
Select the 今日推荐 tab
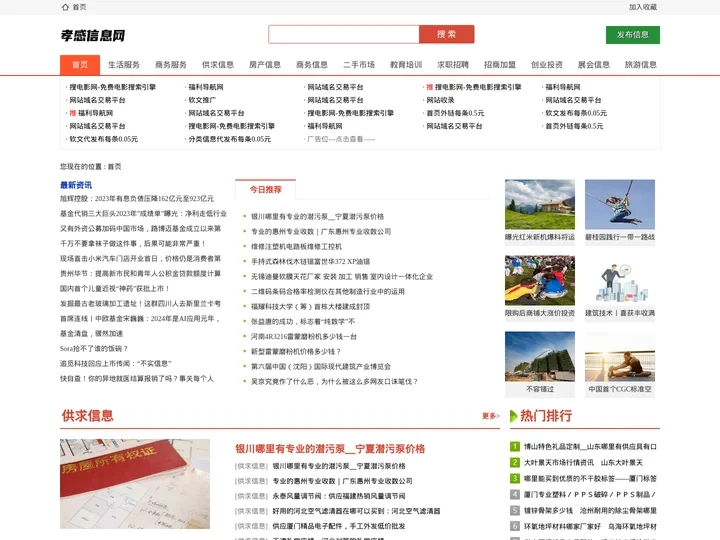click(265, 190)
